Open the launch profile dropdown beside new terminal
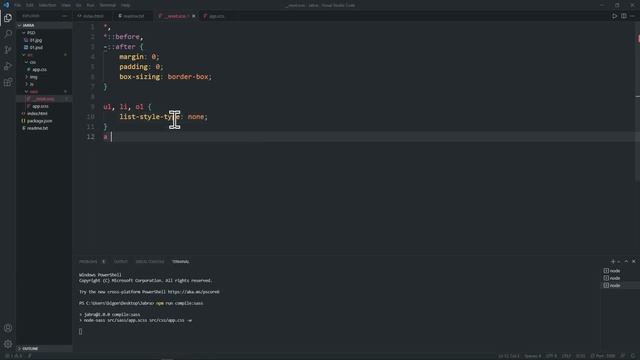Screen dimensions: 640x360 coord(619,261)
